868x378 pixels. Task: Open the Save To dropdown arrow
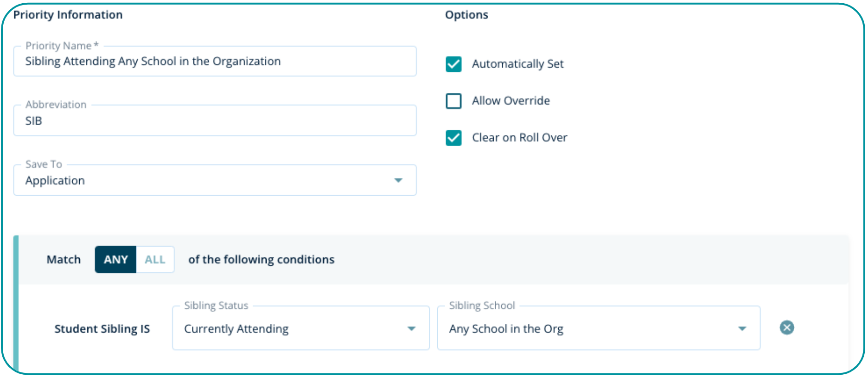click(x=398, y=180)
